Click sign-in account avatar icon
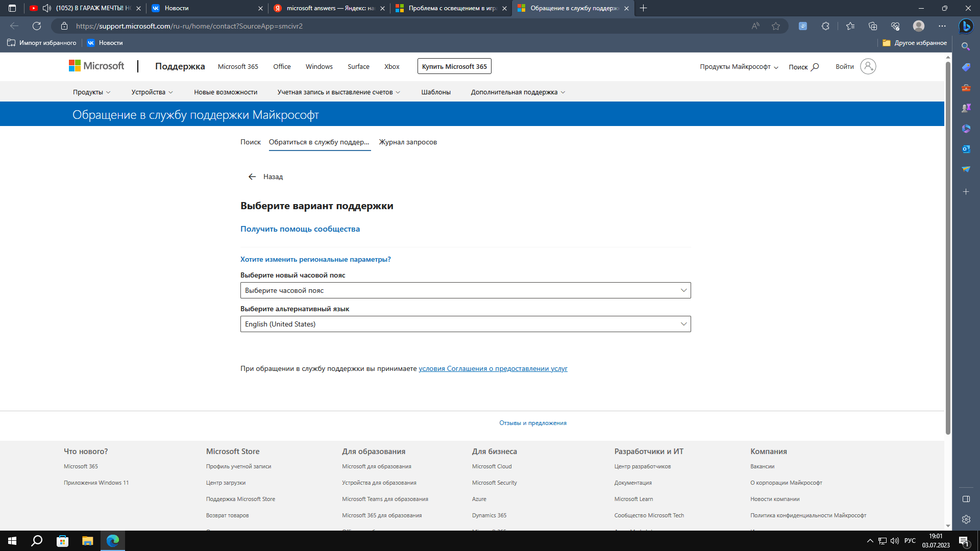 pos(868,66)
